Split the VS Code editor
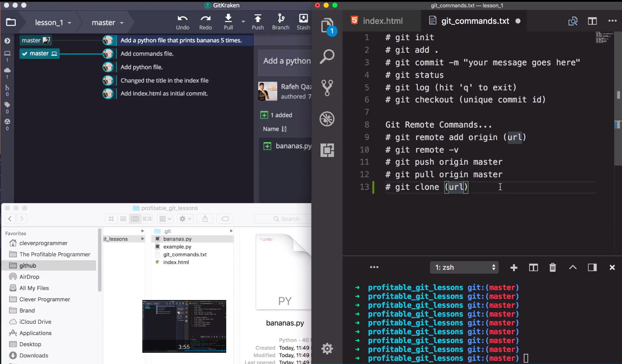622x364 pixels. 593,21
